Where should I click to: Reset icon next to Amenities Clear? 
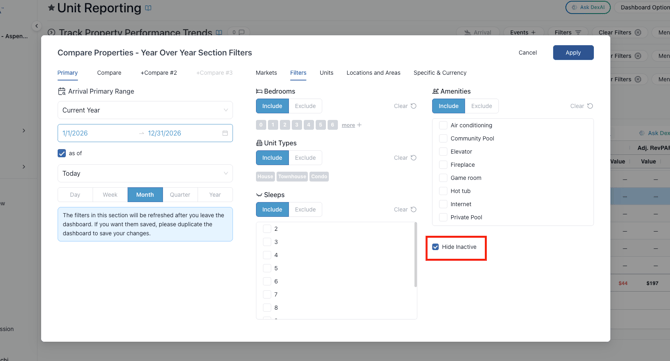590,106
